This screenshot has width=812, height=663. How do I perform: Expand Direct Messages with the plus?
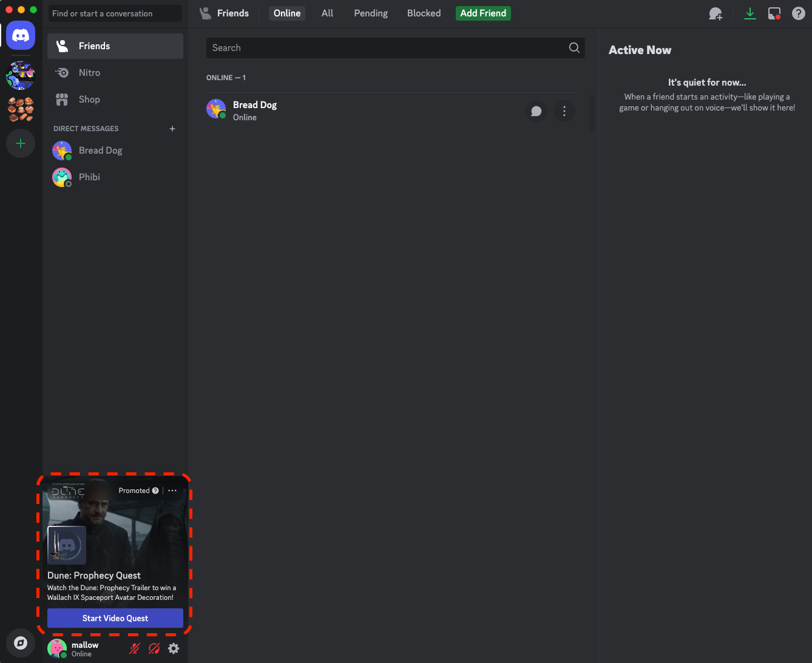[172, 128]
